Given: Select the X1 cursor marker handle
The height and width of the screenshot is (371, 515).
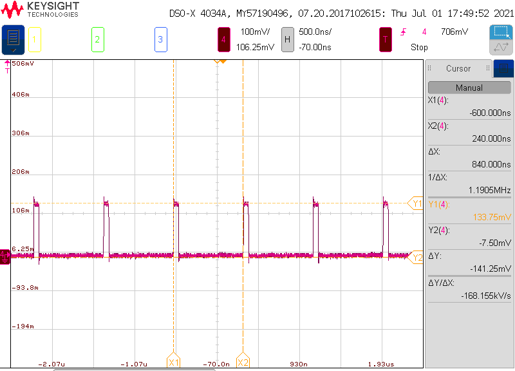Looking at the screenshot, I should coord(173,360).
